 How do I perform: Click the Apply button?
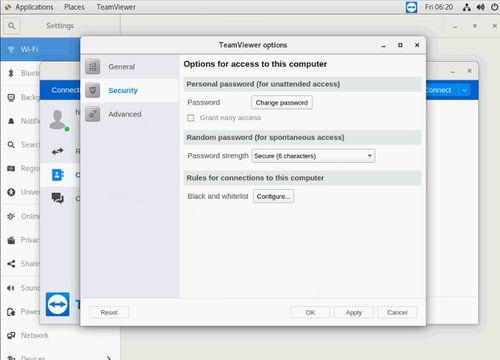354,312
